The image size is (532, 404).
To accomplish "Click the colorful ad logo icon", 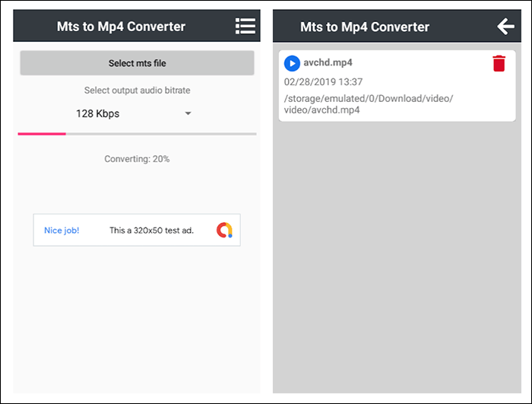I will click(x=224, y=230).
